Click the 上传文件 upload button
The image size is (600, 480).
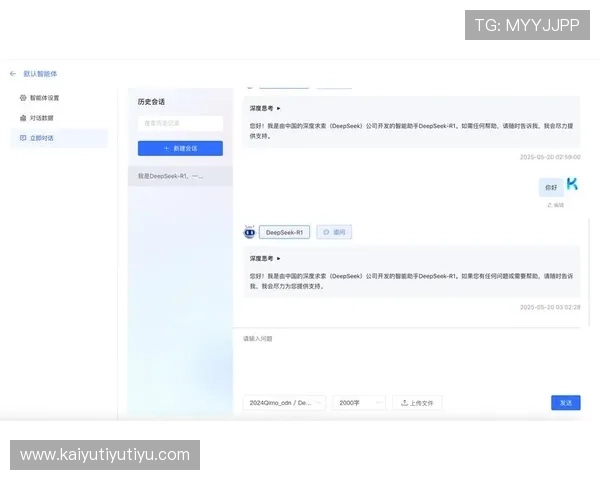(x=417, y=403)
